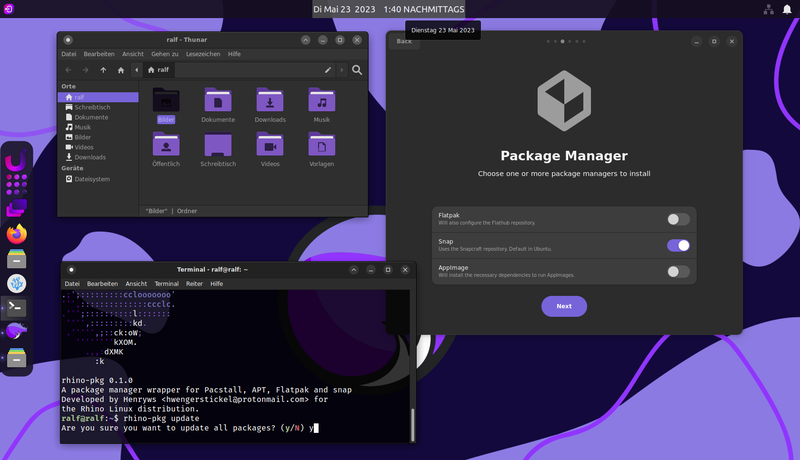Open the Terminal window menu button

click(71, 270)
